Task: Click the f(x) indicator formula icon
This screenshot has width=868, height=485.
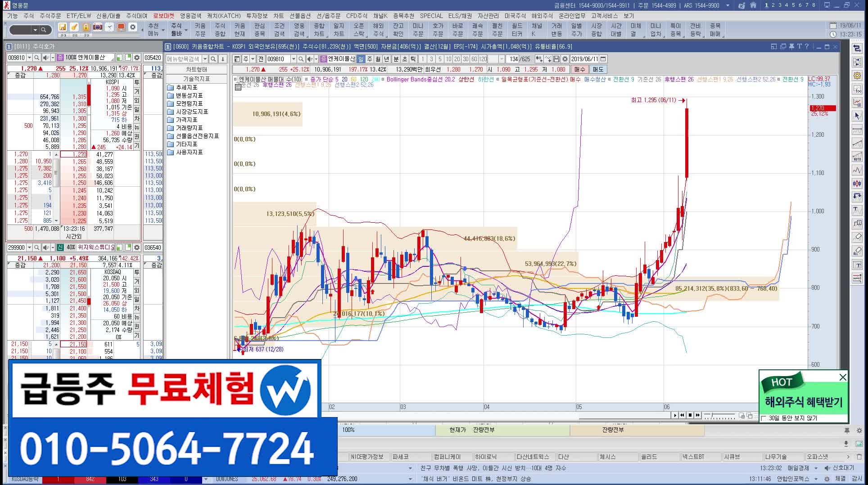Action: coord(857,89)
